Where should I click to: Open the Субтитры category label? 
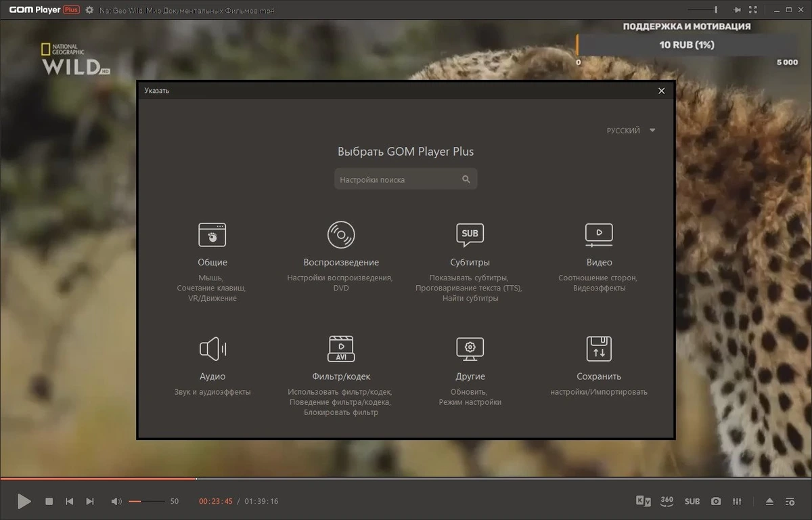[470, 263]
